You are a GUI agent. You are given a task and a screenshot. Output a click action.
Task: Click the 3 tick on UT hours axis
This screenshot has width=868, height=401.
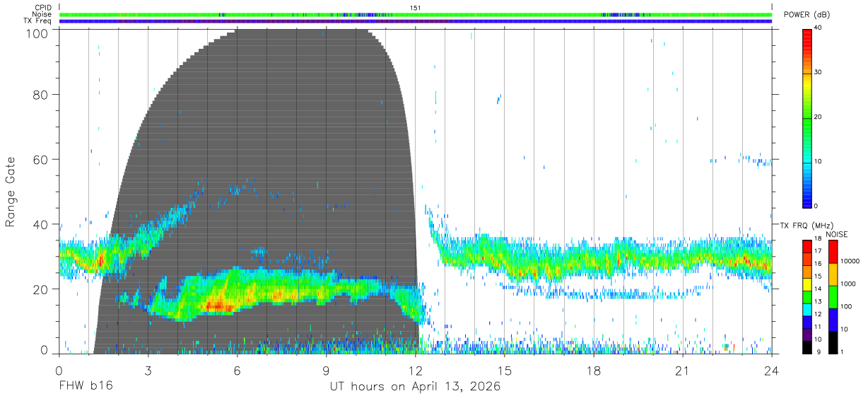coord(148,370)
